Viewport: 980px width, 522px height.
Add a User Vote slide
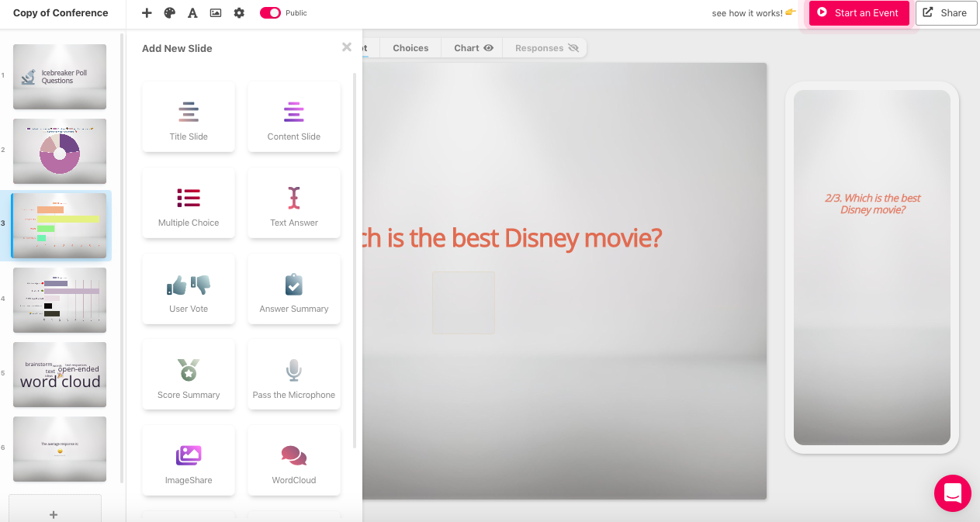[x=189, y=289]
